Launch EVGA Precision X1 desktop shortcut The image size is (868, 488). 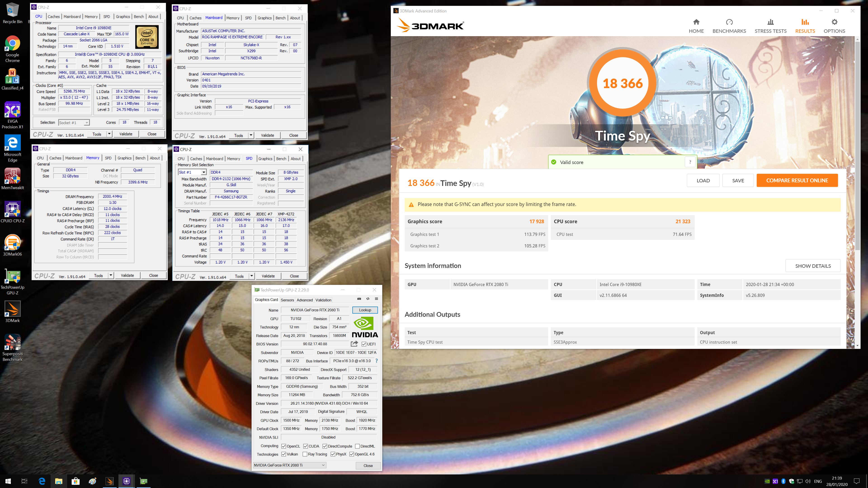point(12,115)
